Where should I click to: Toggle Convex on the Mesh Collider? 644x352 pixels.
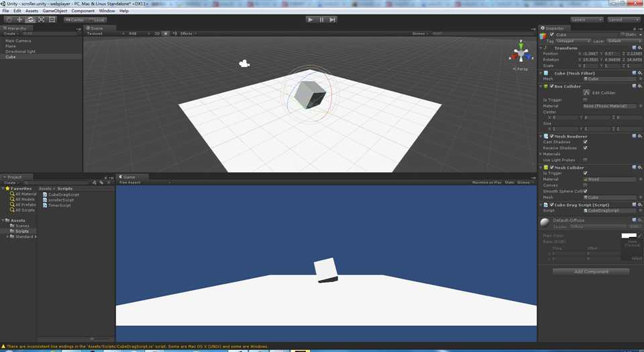[x=585, y=185]
